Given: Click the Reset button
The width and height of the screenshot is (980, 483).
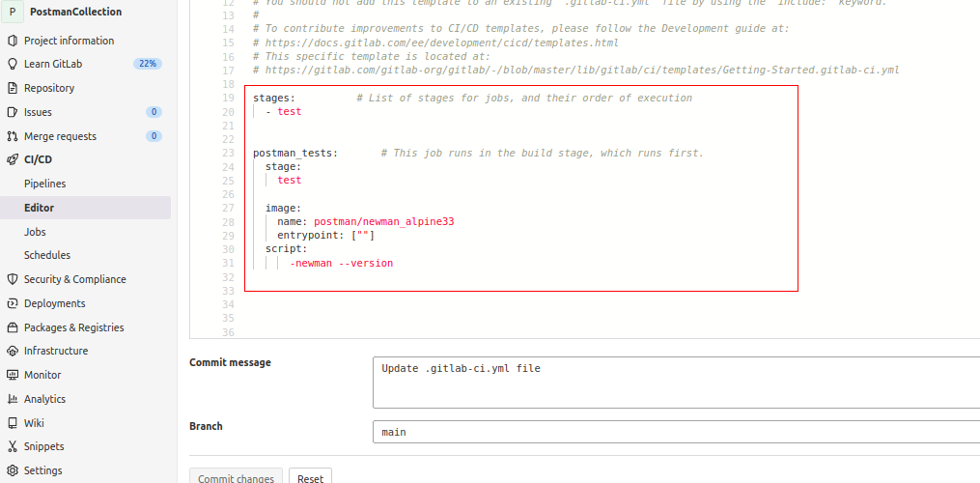Looking at the screenshot, I should (x=310, y=477).
